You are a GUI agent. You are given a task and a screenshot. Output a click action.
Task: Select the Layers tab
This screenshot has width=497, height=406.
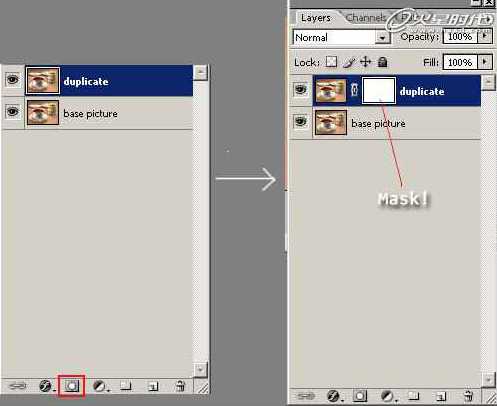click(315, 18)
